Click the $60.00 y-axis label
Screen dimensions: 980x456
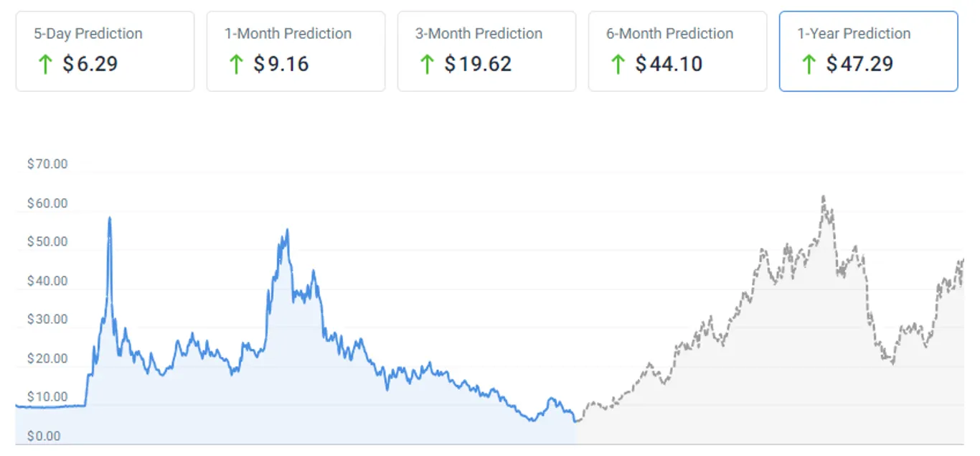tap(47, 204)
